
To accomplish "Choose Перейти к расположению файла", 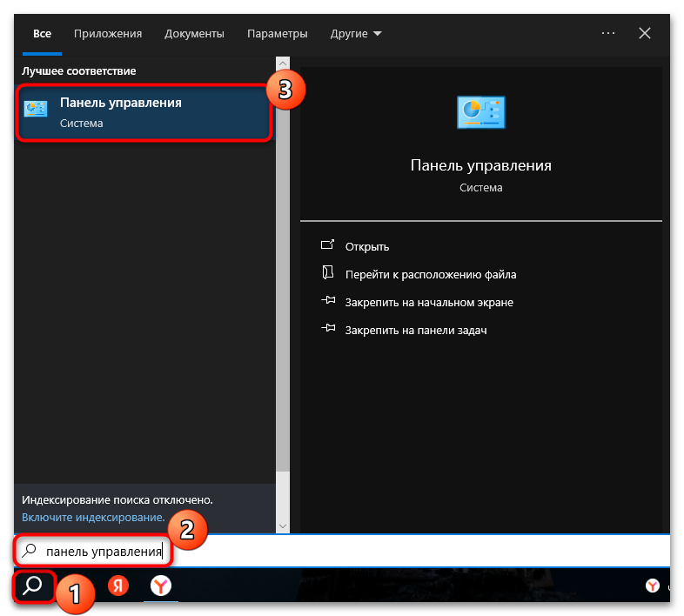I will pos(430,274).
